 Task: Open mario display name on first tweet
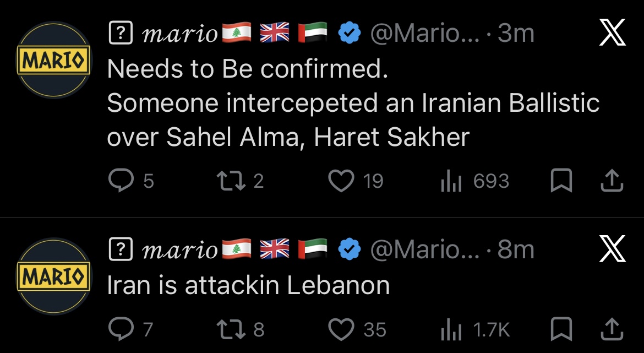point(180,35)
